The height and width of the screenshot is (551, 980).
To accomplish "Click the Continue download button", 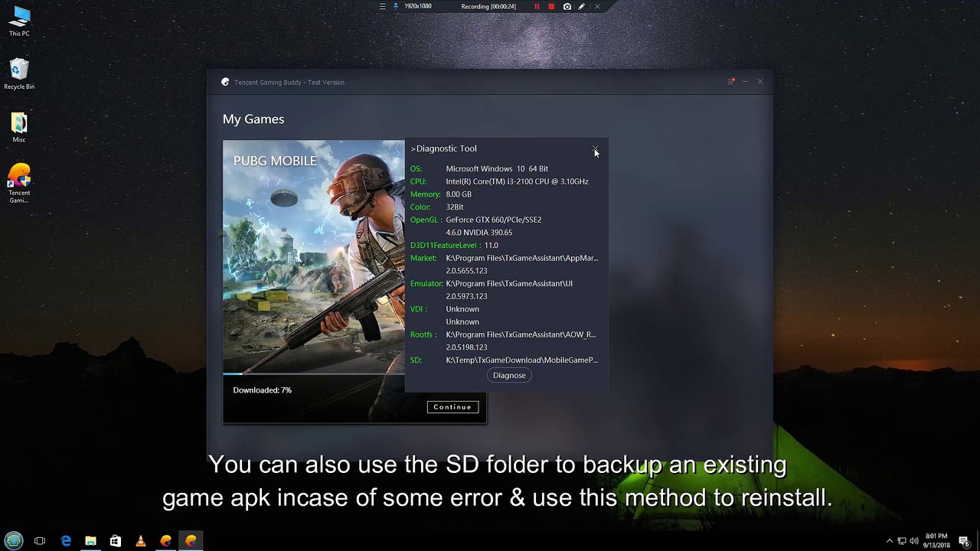I will [x=452, y=407].
